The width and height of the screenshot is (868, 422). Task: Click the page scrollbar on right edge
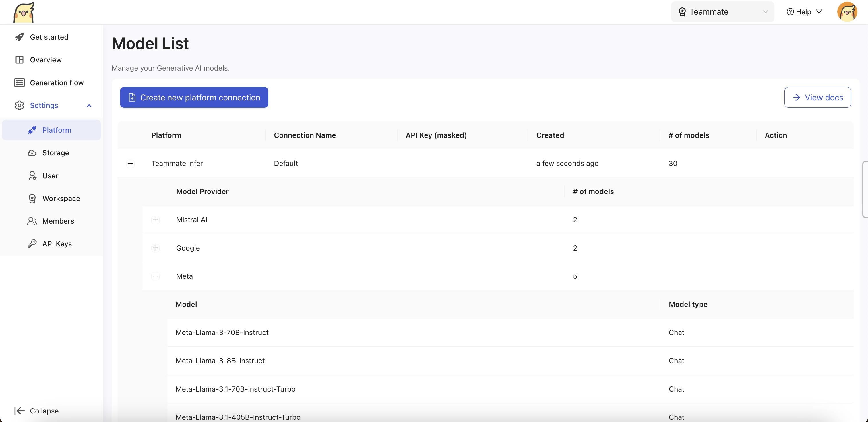(865, 189)
